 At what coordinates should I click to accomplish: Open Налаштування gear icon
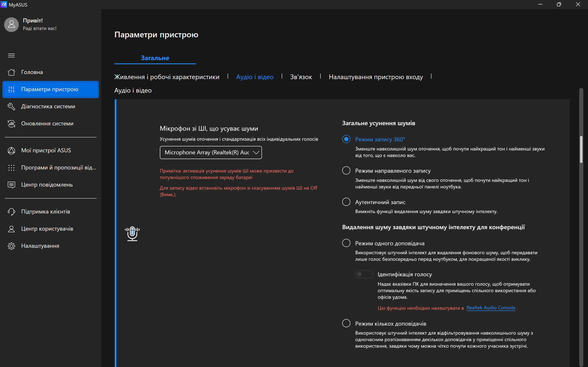11,246
